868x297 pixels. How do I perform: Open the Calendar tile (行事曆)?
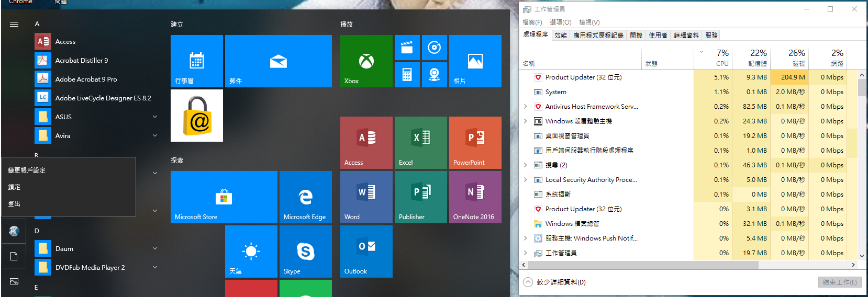point(197,61)
